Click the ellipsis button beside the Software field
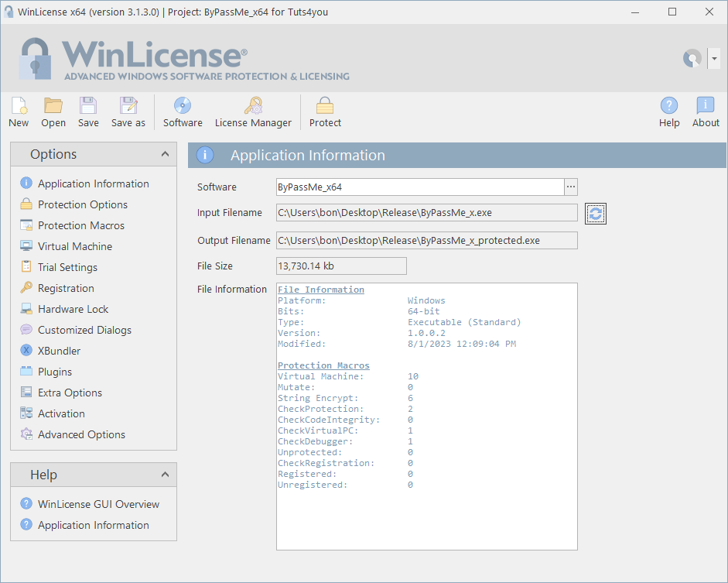The height and width of the screenshot is (583, 728). [571, 187]
